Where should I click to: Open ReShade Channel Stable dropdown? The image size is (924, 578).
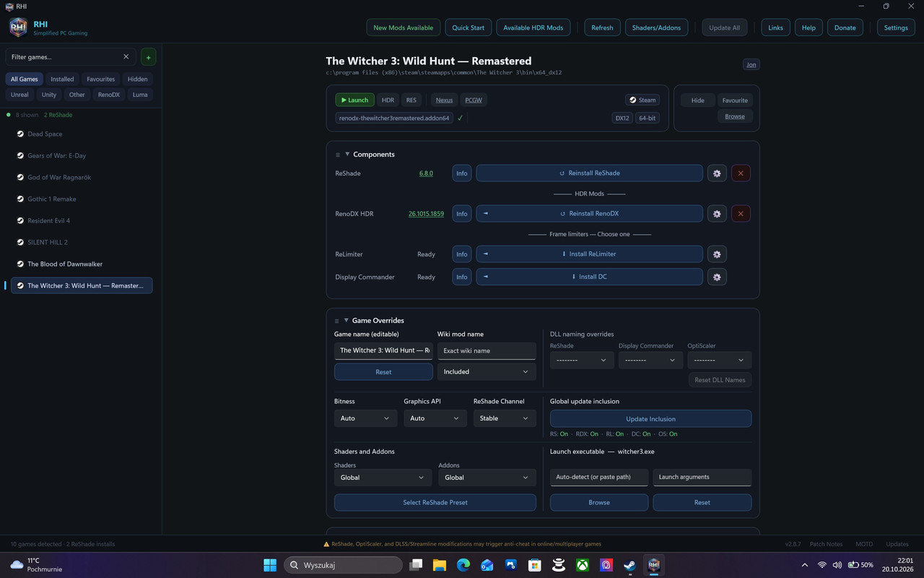[x=505, y=418]
